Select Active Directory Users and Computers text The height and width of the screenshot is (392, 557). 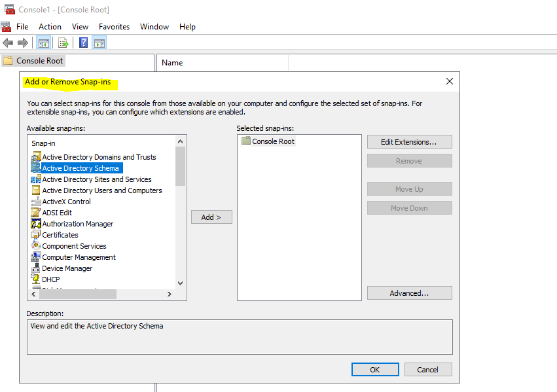click(x=102, y=190)
